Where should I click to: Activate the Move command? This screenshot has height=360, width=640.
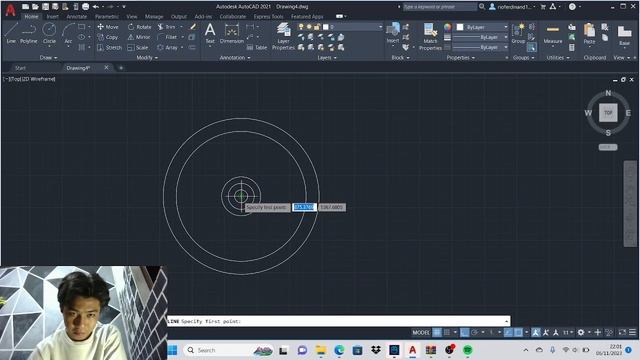[x=108, y=27]
